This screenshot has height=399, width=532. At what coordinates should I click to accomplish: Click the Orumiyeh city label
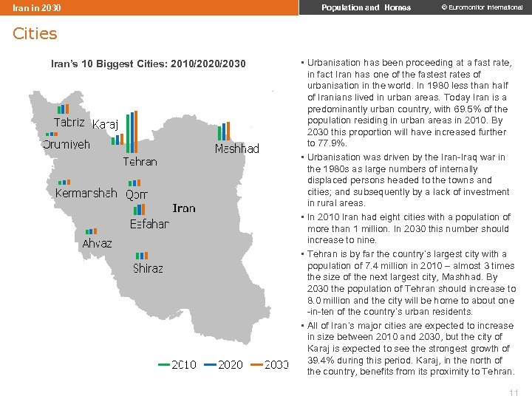(66, 145)
